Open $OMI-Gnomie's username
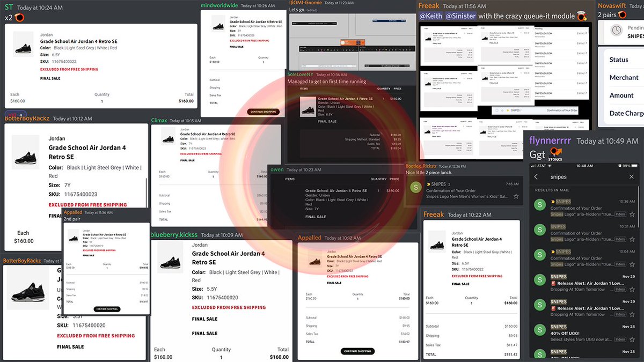The image size is (644, 362). [305, 3]
